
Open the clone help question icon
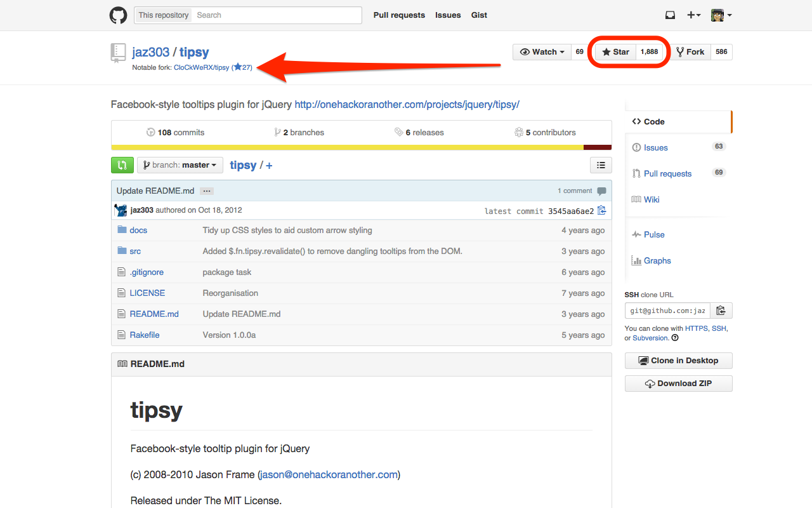[675, 338]
